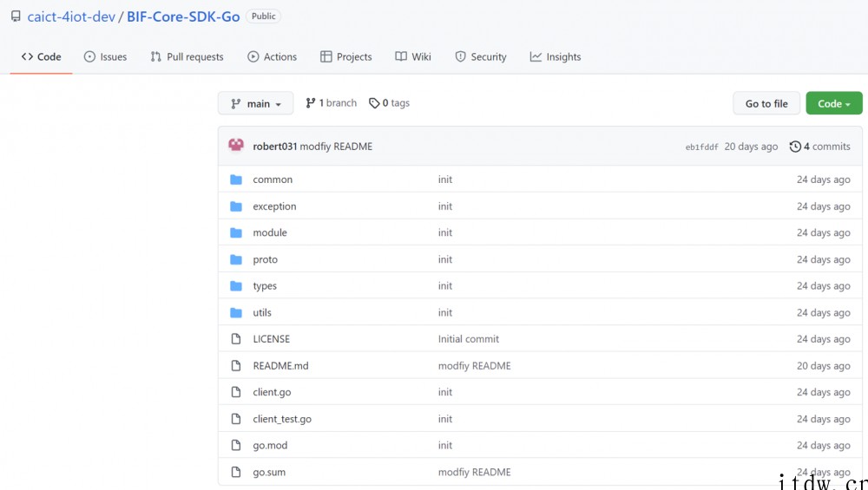
Task: Open the utils folder icon
Action: pos(236,312)
